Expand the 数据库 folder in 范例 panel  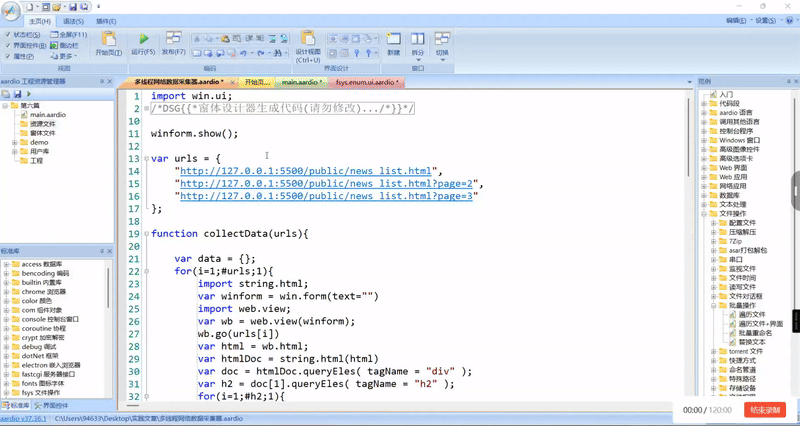pos(704,195)
